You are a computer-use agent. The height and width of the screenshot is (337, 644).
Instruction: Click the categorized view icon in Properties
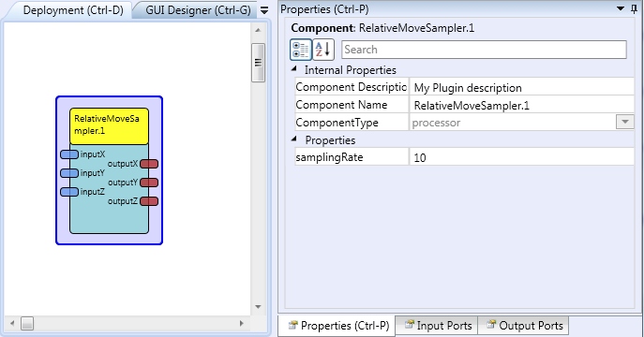point(301,50)
